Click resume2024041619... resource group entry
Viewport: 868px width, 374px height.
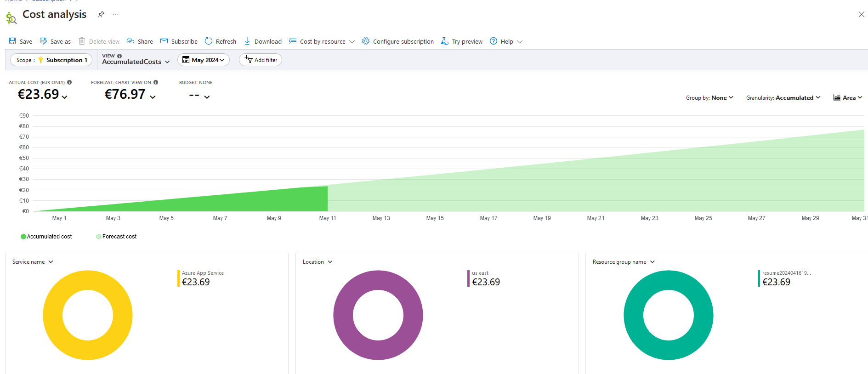pos(784,278)
